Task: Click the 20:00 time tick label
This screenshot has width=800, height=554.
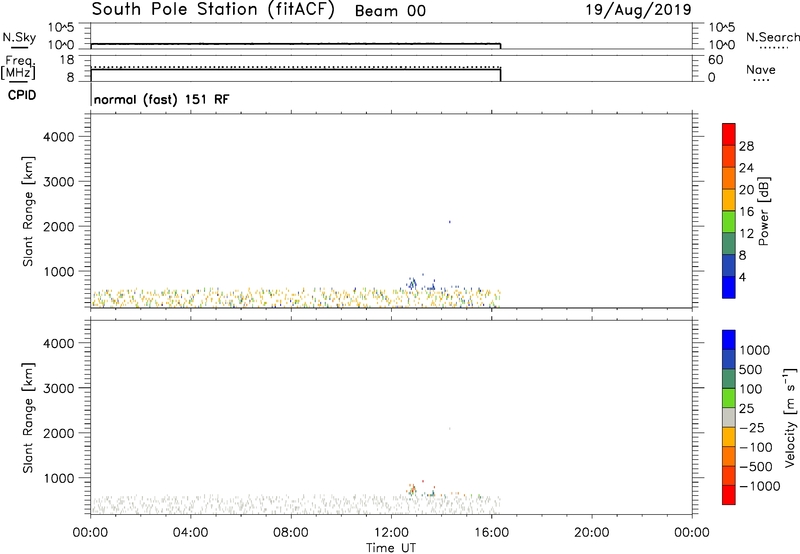Action: coord(591,533)
